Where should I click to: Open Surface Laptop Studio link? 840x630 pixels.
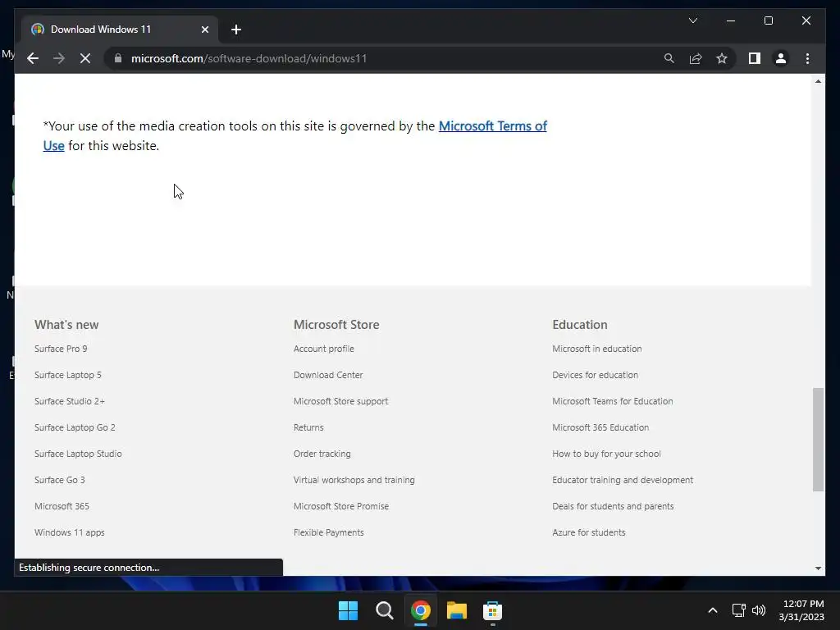tap(78, 454)
